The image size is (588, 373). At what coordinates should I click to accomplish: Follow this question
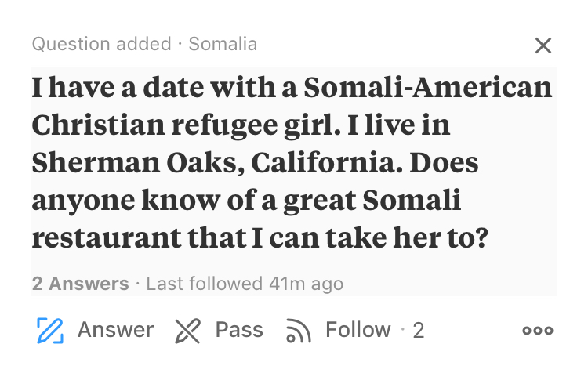358,330
